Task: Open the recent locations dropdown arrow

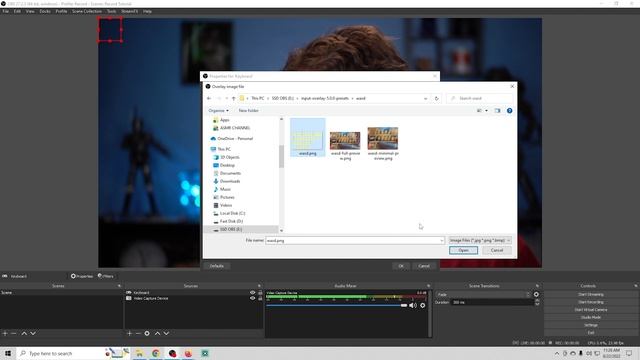Action: click(227, 98)
